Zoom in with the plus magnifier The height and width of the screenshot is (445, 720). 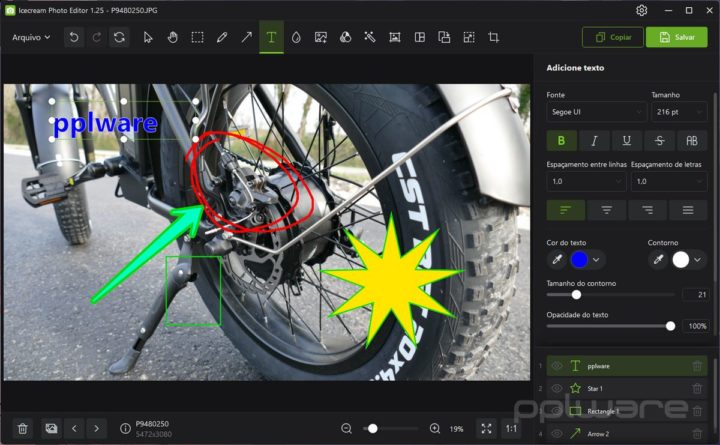click(434, 428)
